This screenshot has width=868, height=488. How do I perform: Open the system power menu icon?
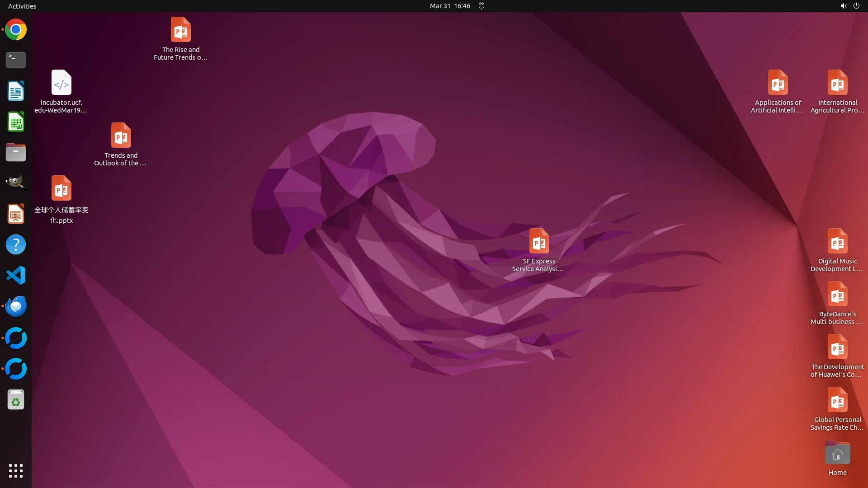[856, 6]
